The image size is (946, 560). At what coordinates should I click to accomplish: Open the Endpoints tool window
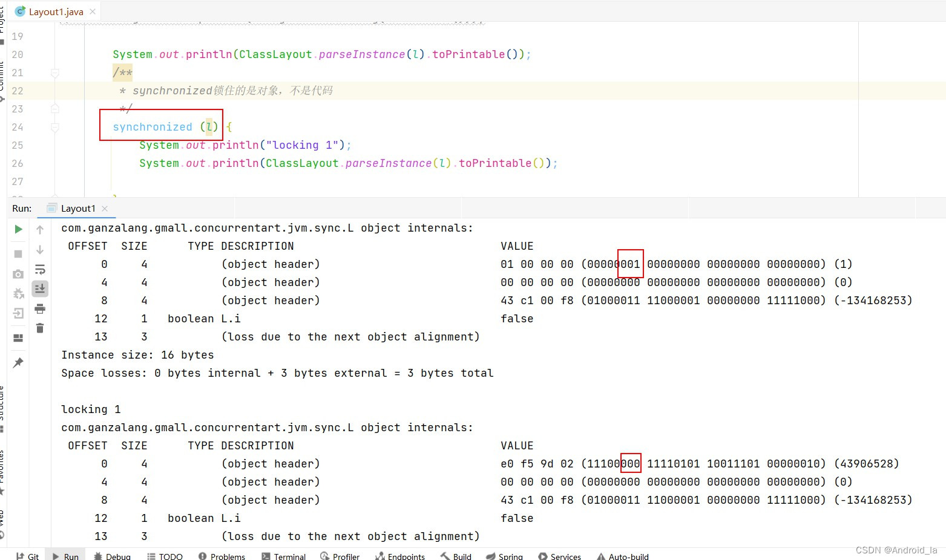tap(400, 556)
